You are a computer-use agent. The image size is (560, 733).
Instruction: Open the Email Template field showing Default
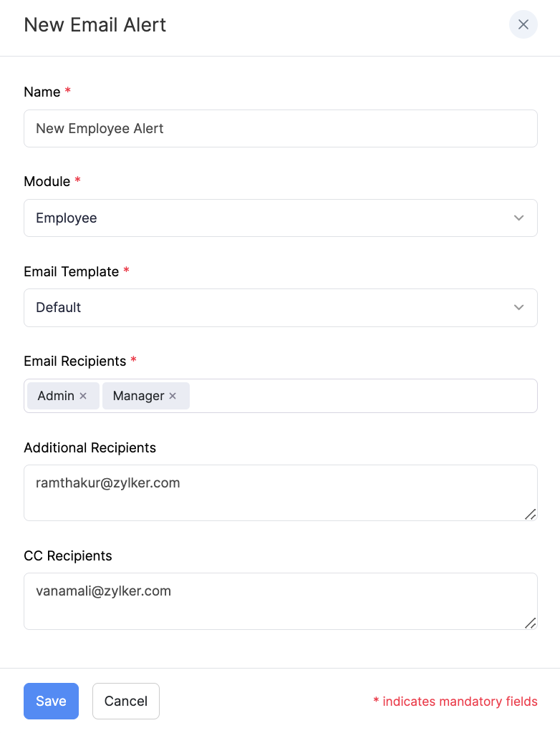[272, 307]
